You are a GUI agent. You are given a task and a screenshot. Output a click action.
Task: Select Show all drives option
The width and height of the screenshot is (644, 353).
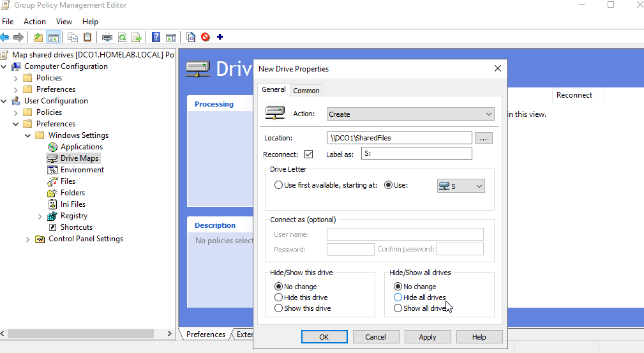[x=398, y=308]
